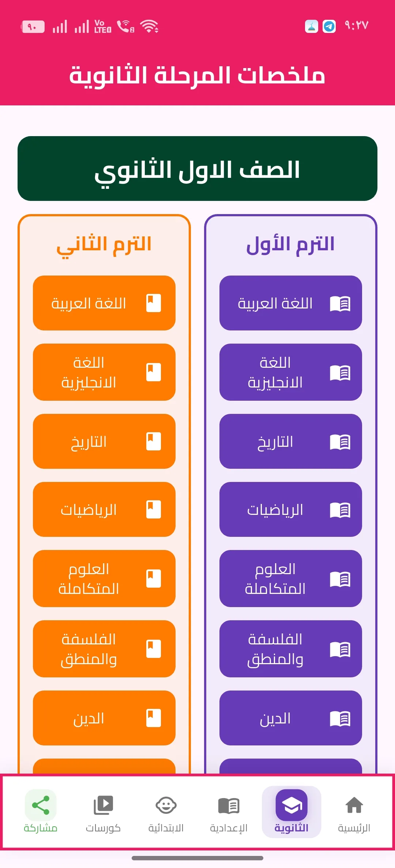The width and height of the screenshot is (395, 868).
Task: Tap open book icon beside first-term التاريخ
Action: [340, 442]
